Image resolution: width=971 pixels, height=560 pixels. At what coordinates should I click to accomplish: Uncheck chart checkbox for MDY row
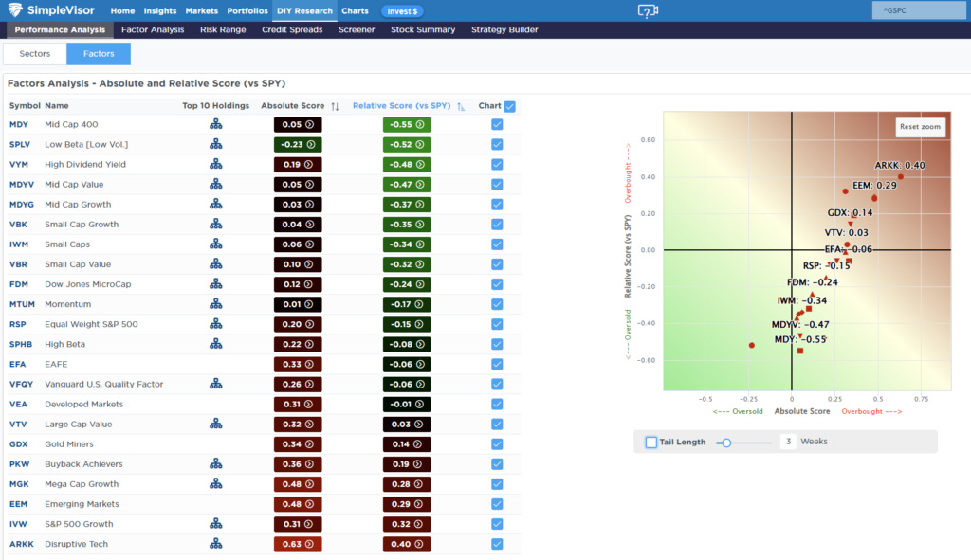497,124
